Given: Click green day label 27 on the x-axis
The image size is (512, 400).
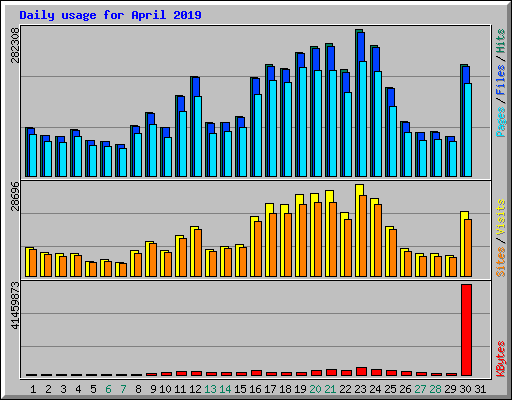Looking at the screenshot, I should 420,389.
